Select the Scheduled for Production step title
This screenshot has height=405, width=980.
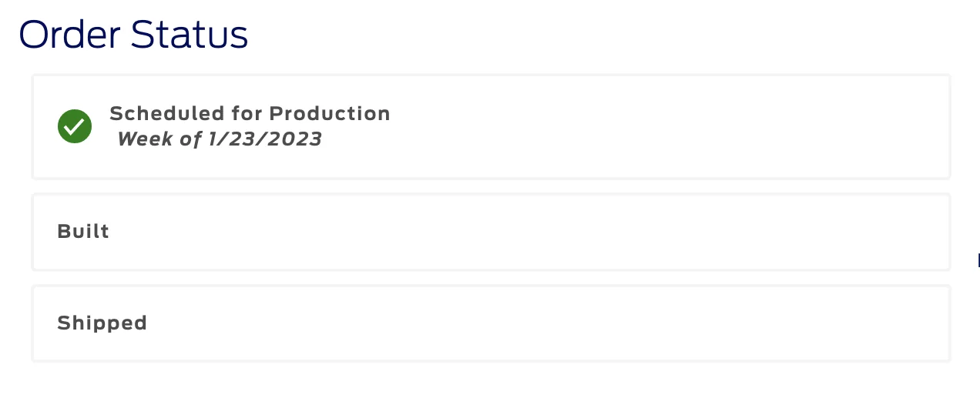point(250,113)
